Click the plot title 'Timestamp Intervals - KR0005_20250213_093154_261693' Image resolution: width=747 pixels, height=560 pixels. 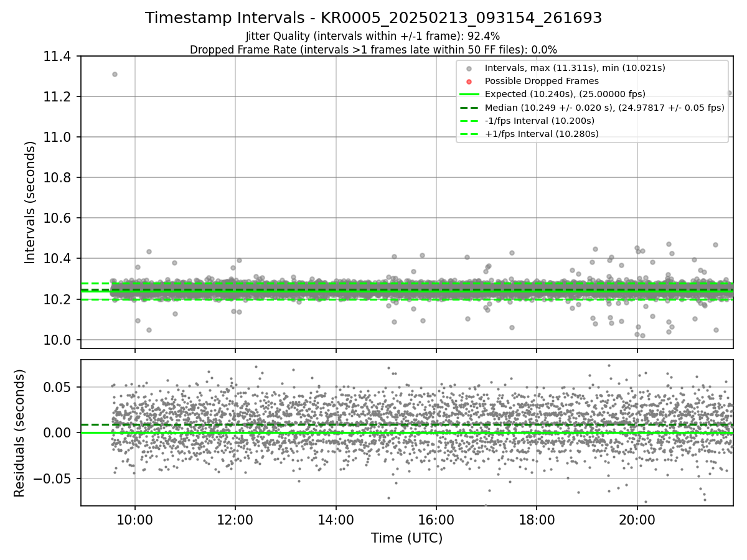pos(374,18)
